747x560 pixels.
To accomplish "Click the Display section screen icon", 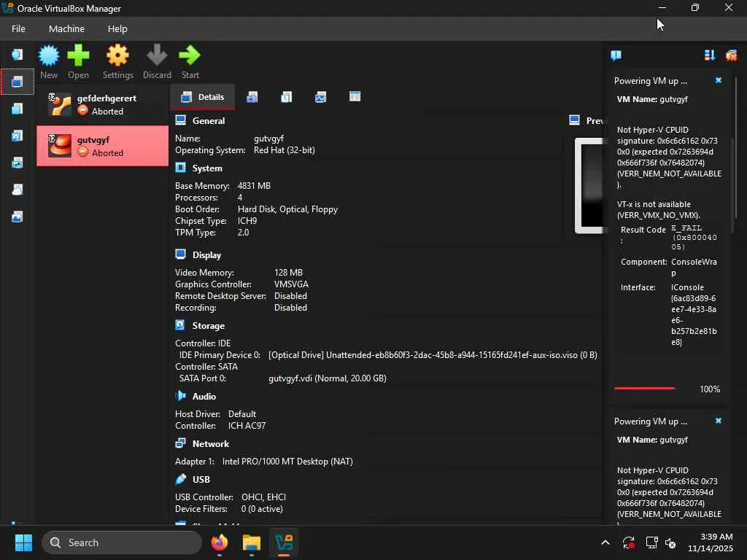I will pyautogui.click(x=181, y=254).
